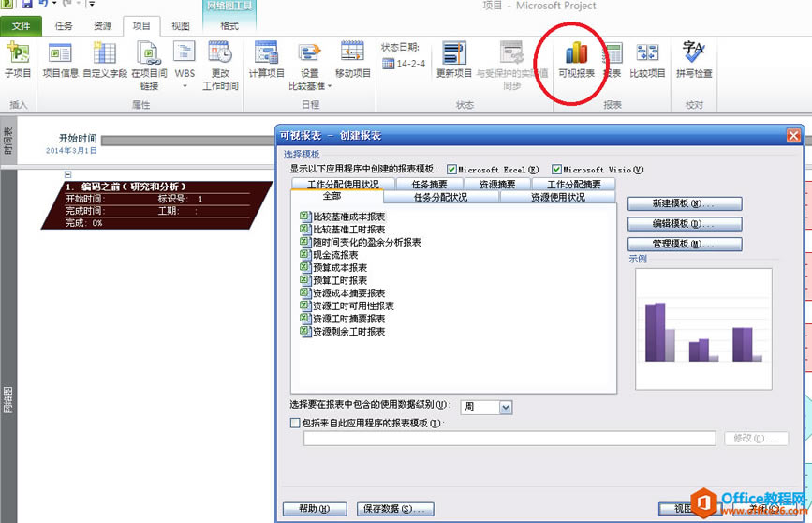
Task: Open Quick Access Toolbar customize dropdown
Action: coord(92,4)
